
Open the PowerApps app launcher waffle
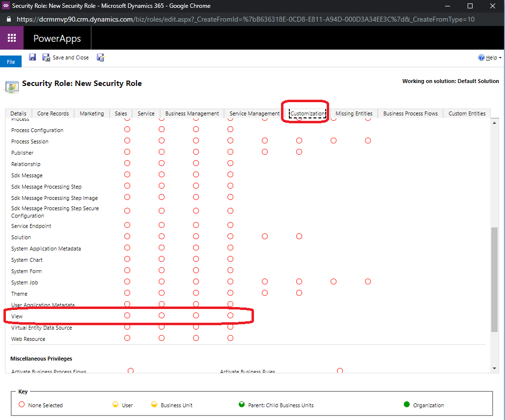pyautogui.click(x=12, y=38)
